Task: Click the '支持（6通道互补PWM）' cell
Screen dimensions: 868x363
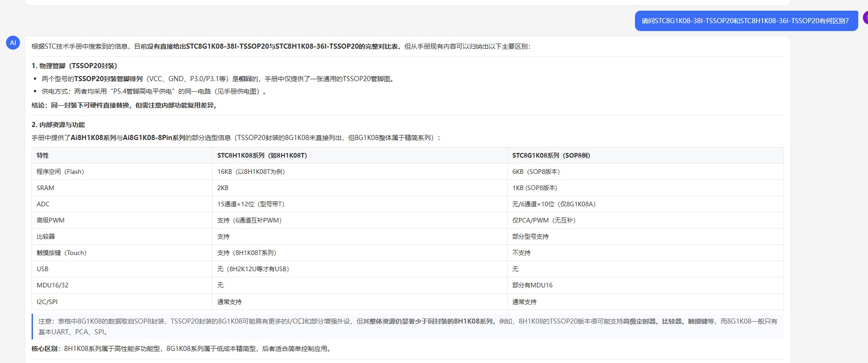Action: coord(360,220)
